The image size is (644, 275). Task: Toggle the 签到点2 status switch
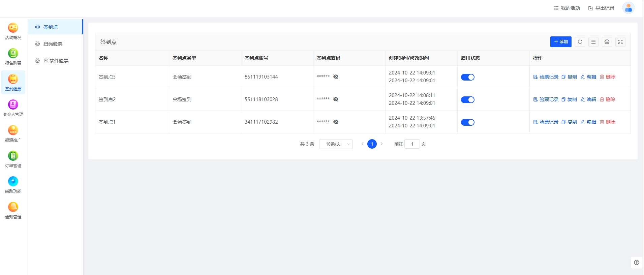click(467, 100)
